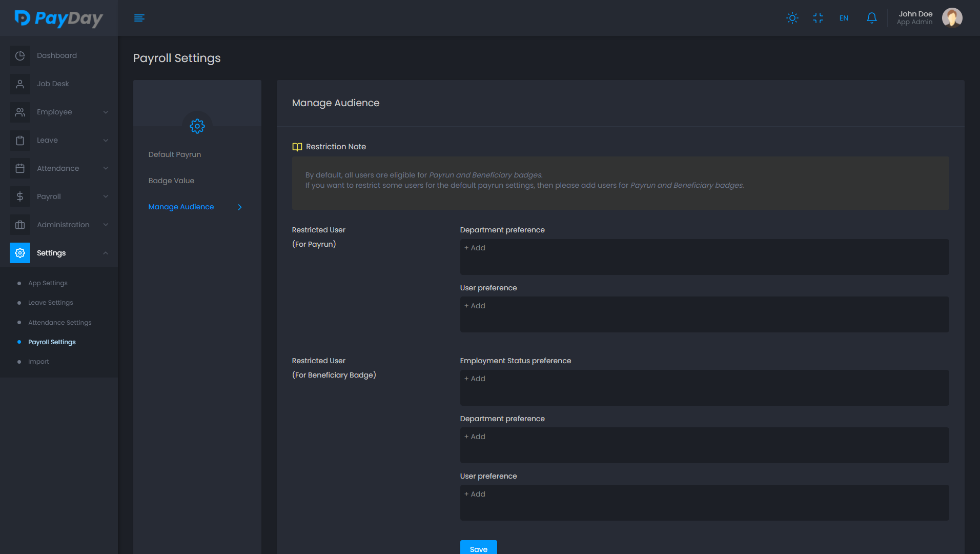This screenshot has width=980, height=554.
Task: Open John Doe profile avatar
Action: coord(952,18)
